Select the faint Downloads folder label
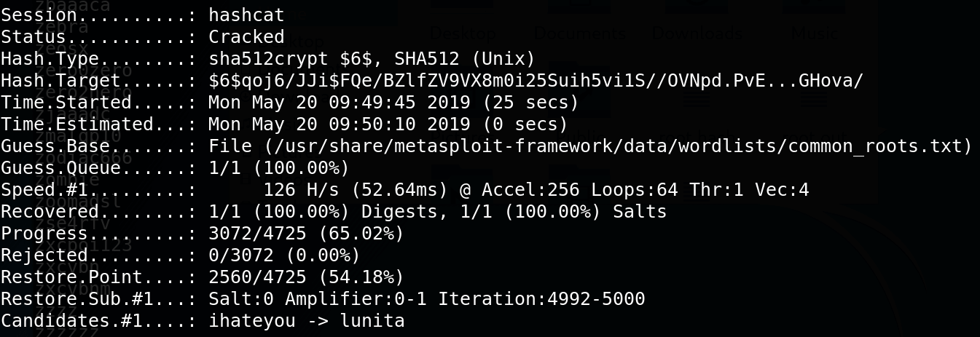The width and height of the screenshot is (980, 337). click(x=697, y=33)
